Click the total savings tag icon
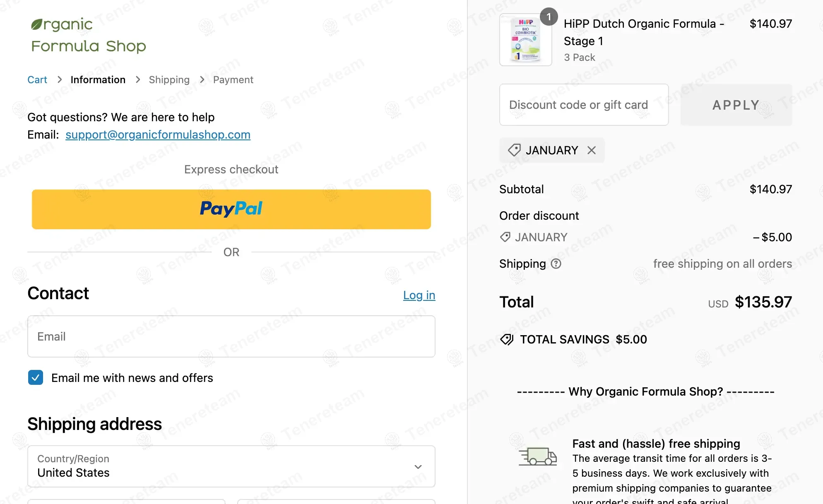 pos(507,339)
